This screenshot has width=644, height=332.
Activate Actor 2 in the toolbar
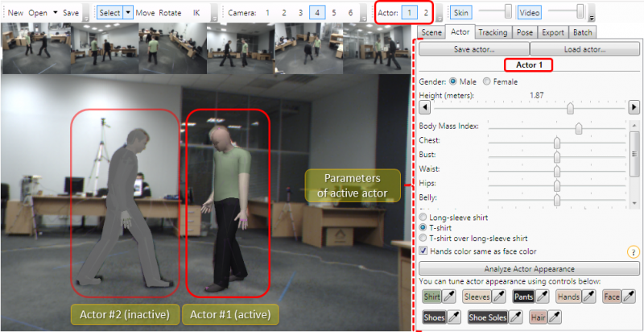tap(426, 12)
